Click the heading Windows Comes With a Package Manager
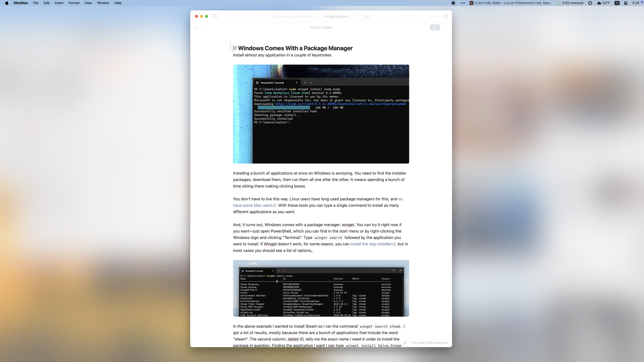This screenshot has height=362, width=644. [x=295, y=48]
